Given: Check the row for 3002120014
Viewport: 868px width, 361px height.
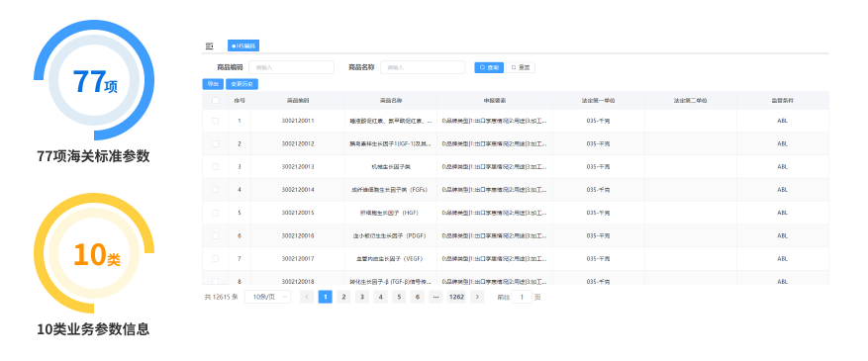Looking at the screenshot, I should (x=216, y=190).
